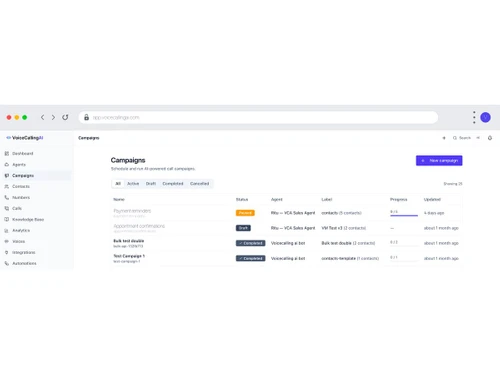Open the Bulk test double campaign

pos(129,241)
